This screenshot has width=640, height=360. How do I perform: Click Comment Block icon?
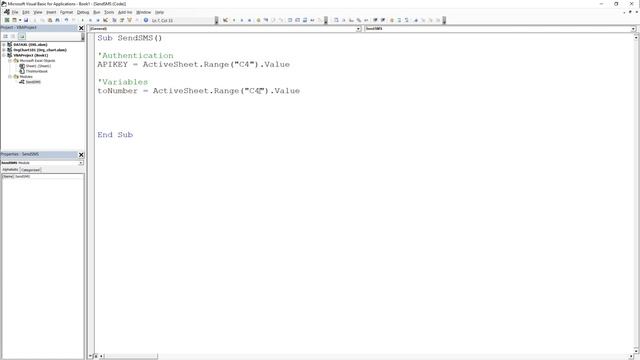(x=399, y=20)
